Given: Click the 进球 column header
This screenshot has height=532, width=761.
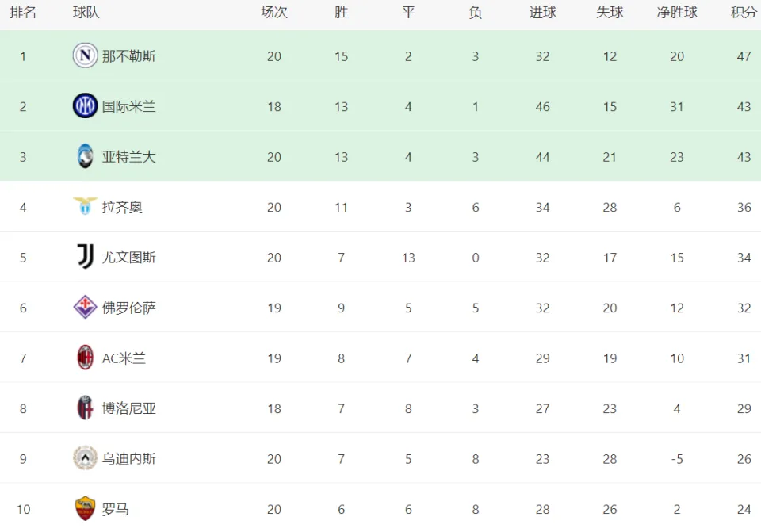Looking at the screenshot, I should click(542, 12).
